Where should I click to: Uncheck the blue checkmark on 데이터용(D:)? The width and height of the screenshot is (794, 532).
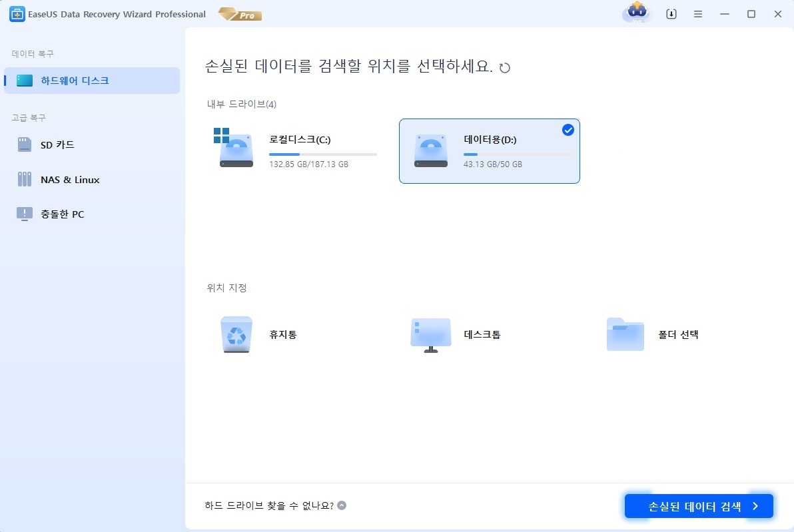(568, 130)
